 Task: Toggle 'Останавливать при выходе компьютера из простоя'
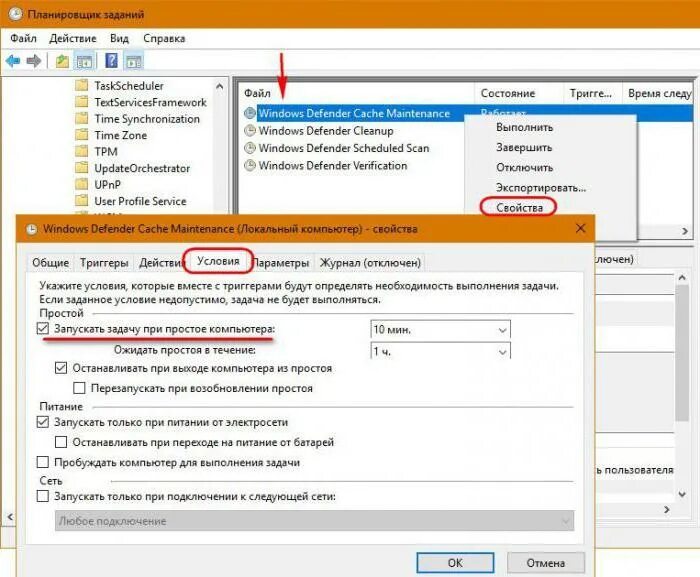61,368
